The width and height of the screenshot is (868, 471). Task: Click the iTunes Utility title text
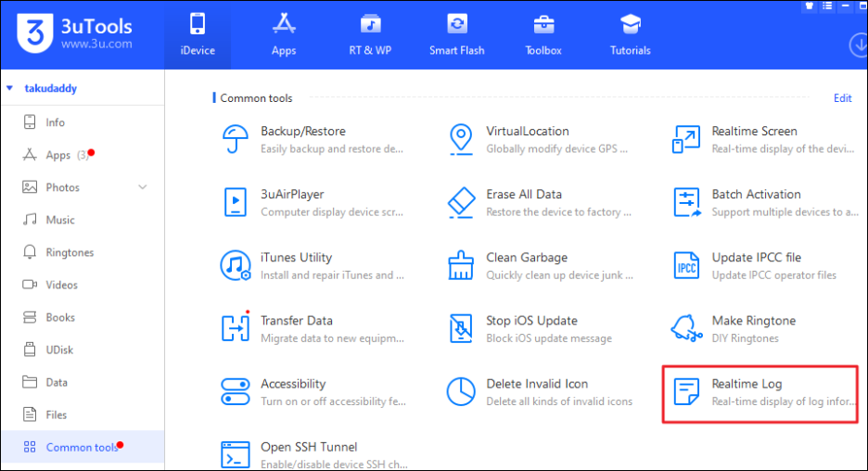(x=296, y=258)
